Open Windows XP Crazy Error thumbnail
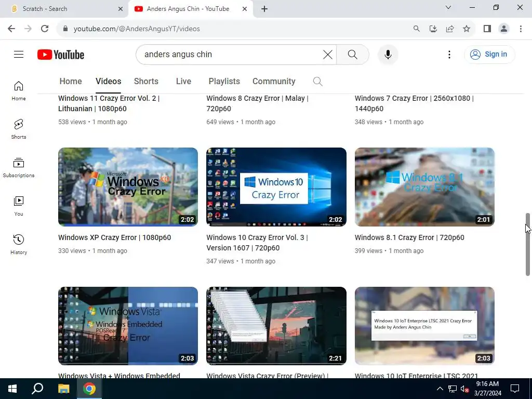This screenshot has width=532, height=399. pos(128,187)
